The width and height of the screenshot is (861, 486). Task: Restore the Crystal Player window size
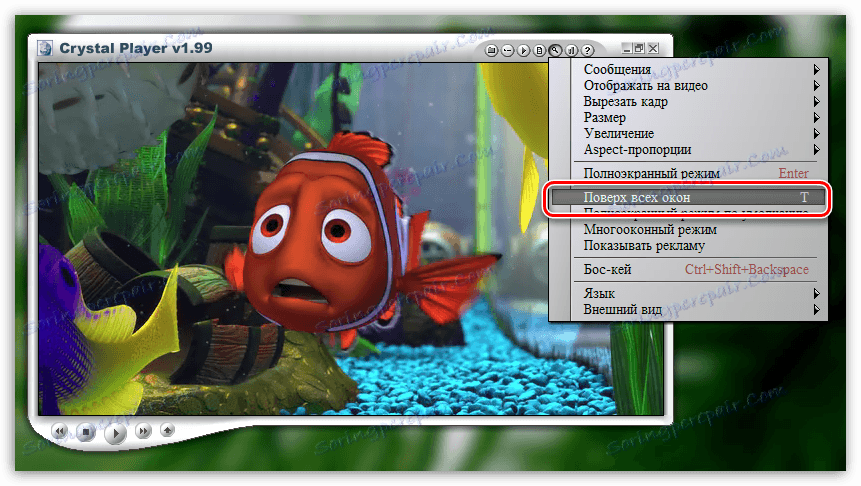coord(640,48)
